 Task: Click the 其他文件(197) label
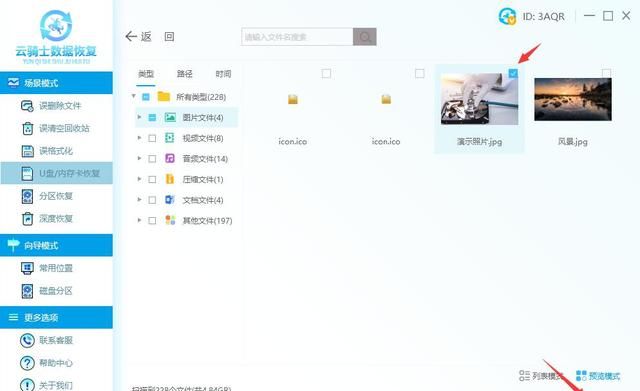click(207, 221)
